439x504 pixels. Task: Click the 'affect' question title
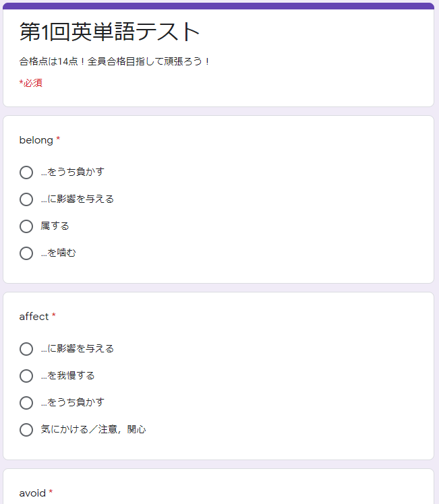(34, 317)
